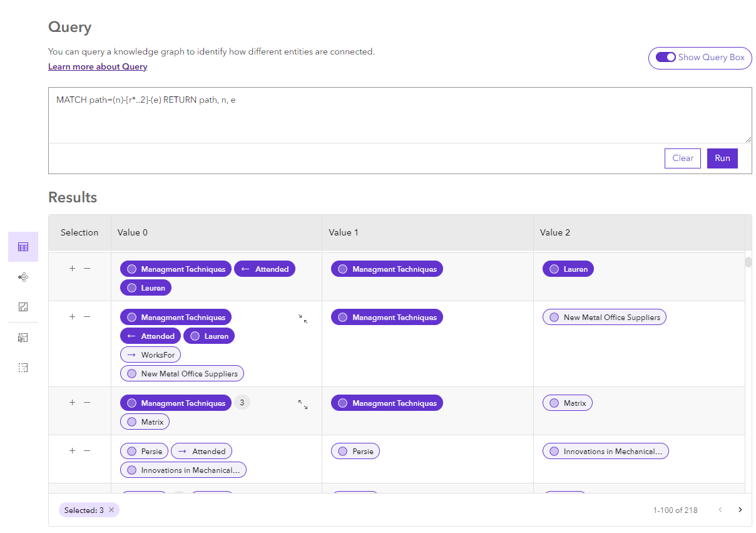Toggle the Show Query Box switch

click(x=665, y=58)
